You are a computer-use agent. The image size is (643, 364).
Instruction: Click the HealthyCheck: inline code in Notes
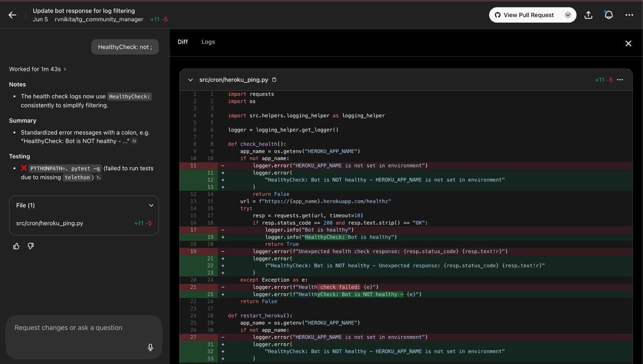pyautogui.click(x=130, y=96)
